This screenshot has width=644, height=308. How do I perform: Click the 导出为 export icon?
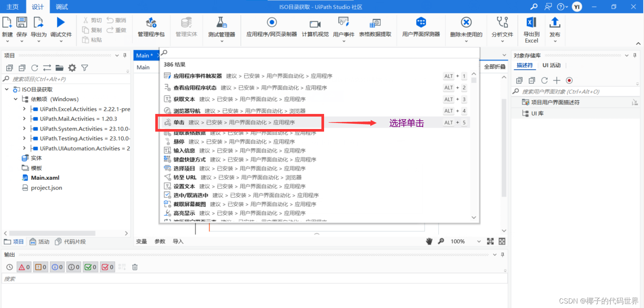click(38, 23)
